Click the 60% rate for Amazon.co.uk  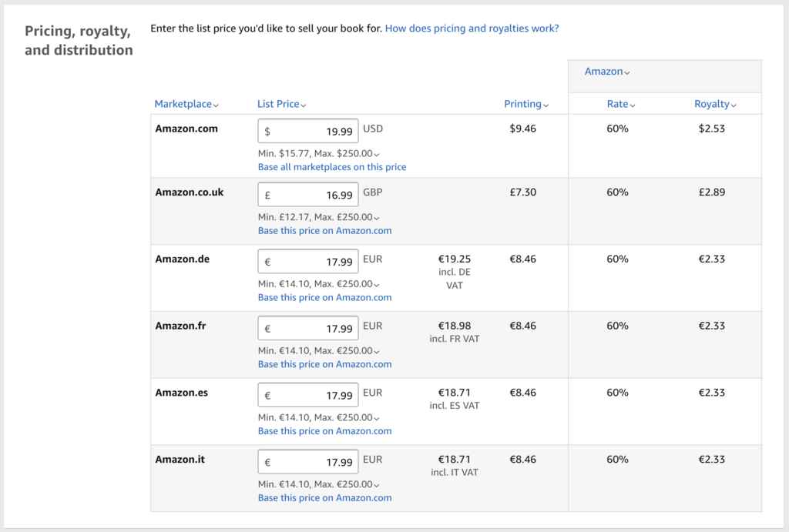pos(617,192)
